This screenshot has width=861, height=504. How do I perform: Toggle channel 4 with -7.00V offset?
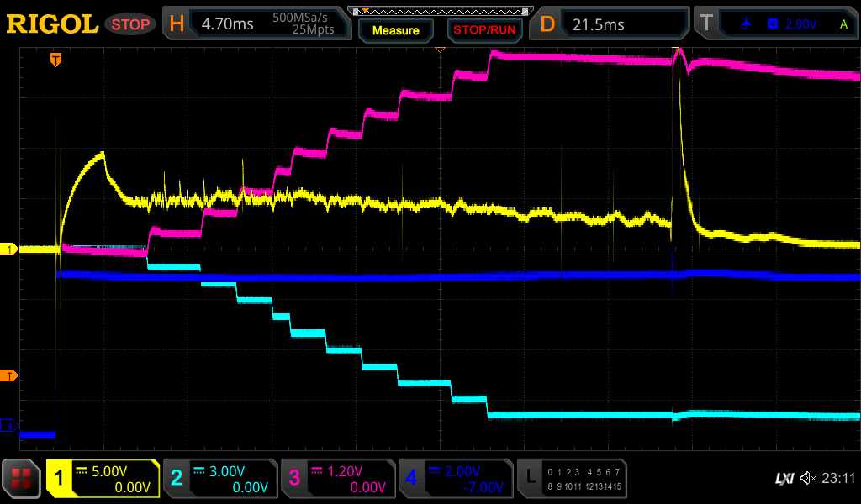(x=456, y=479)
